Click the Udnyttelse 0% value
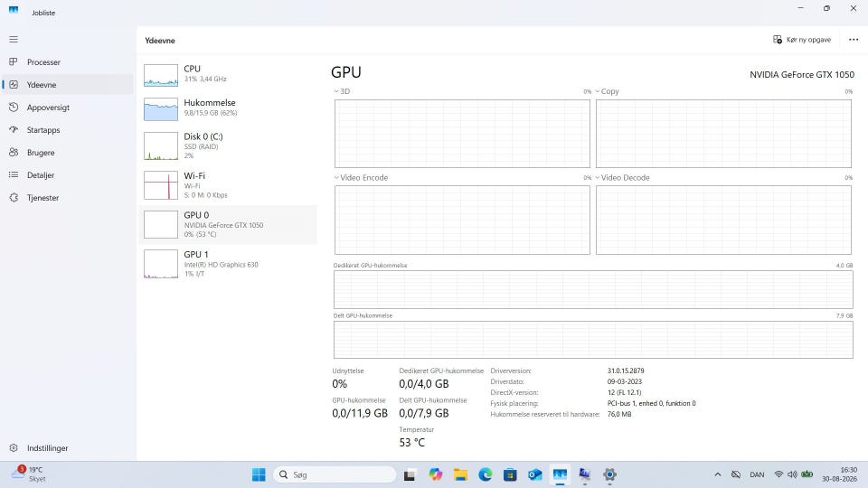 point(339,384)
